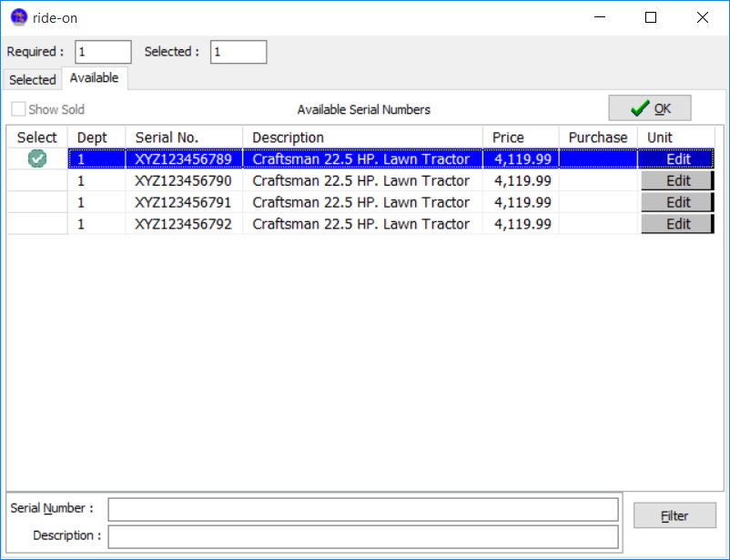Click Select cell for row XYZ123456792
730x560 pixels.
click(37, 224)
